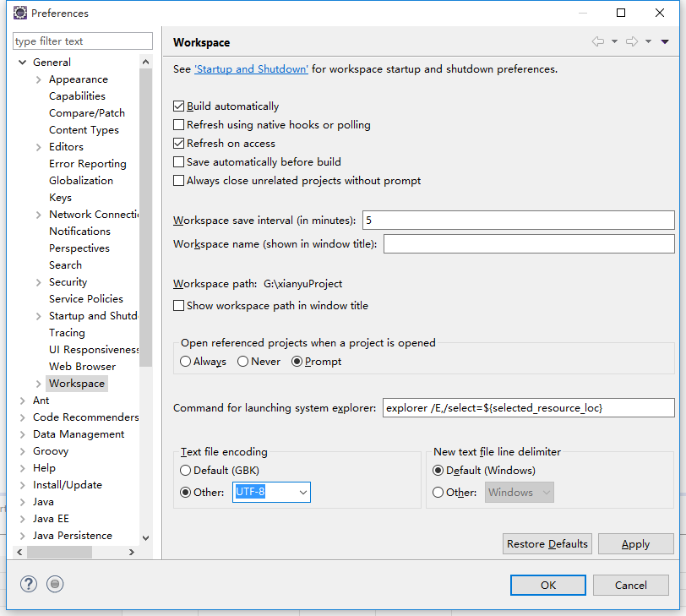
Task: Toggle Refresh on access checkbox
Action: click(178, 144)
